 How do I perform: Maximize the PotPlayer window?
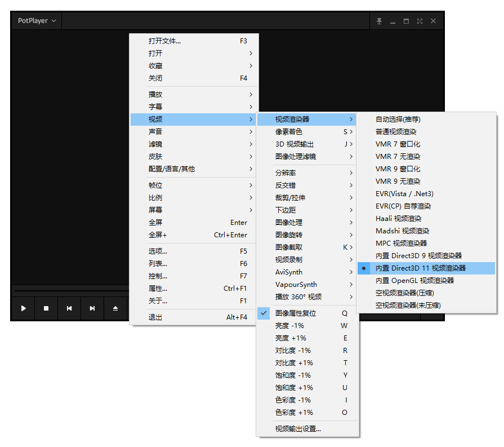click(x=406, y=21)
